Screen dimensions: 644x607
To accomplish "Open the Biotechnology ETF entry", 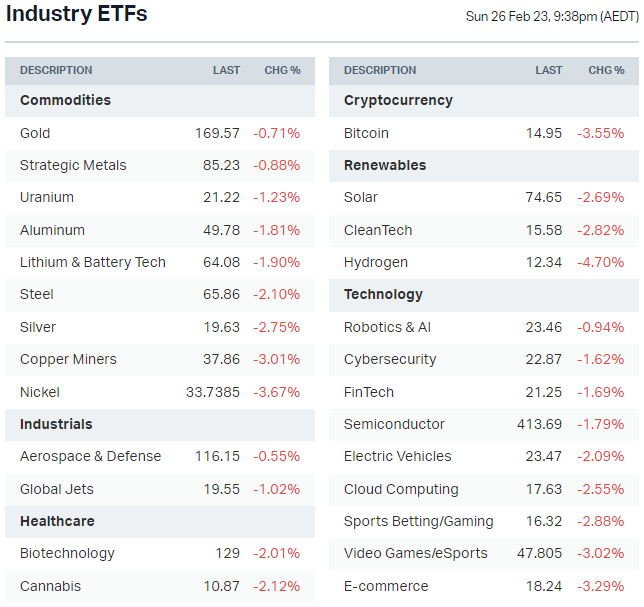I will 67,553.
